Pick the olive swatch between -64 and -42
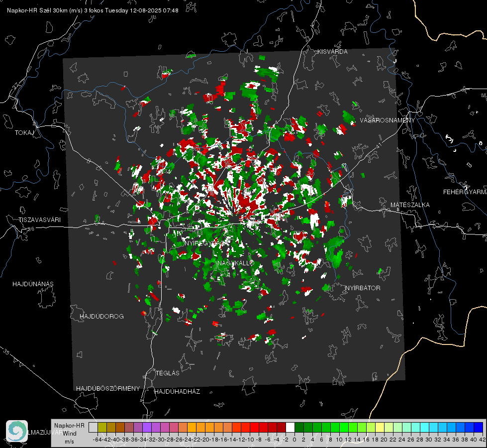The image size is (487, 448). coord(102,427)
